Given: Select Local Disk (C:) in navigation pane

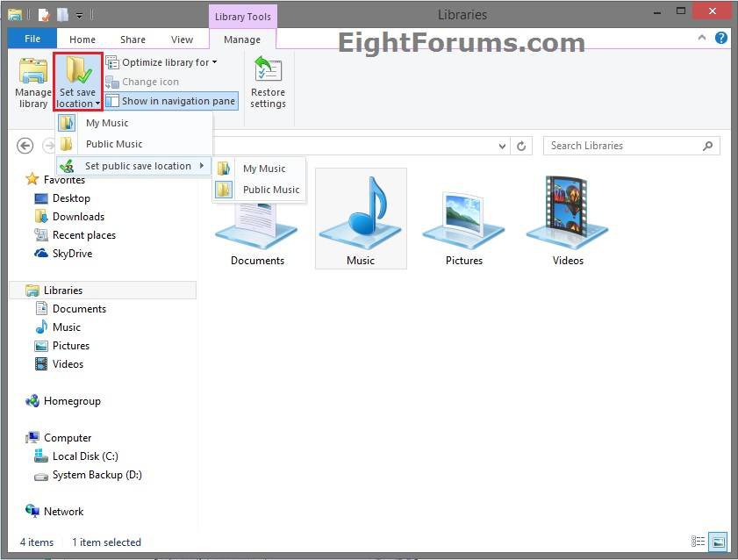Looking at the screenshot, I should click(85, 456).
